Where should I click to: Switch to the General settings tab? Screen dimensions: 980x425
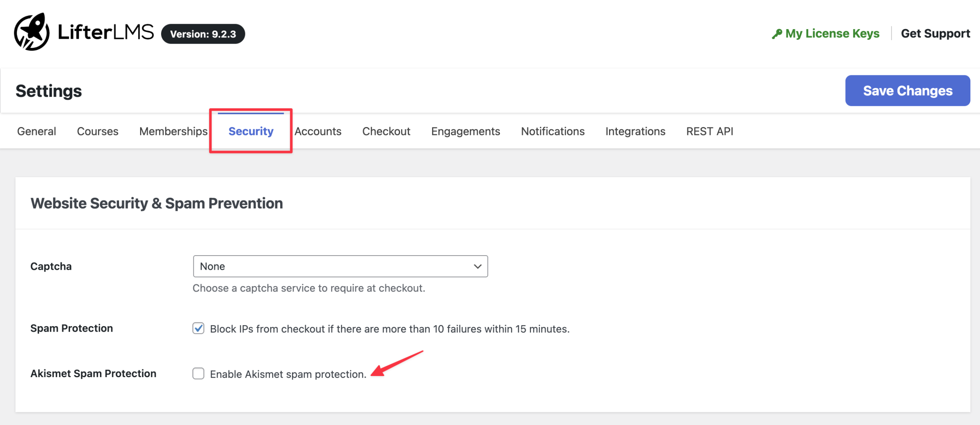36,131
